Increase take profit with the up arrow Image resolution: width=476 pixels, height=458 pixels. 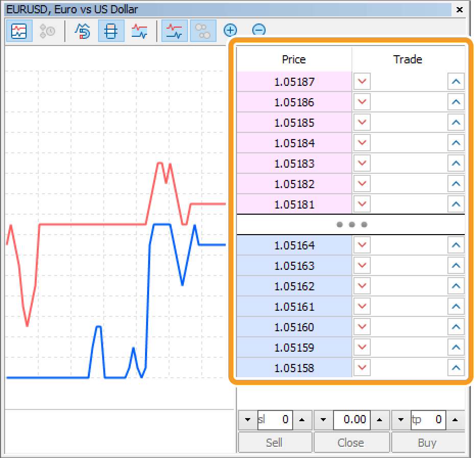[456, 420]
